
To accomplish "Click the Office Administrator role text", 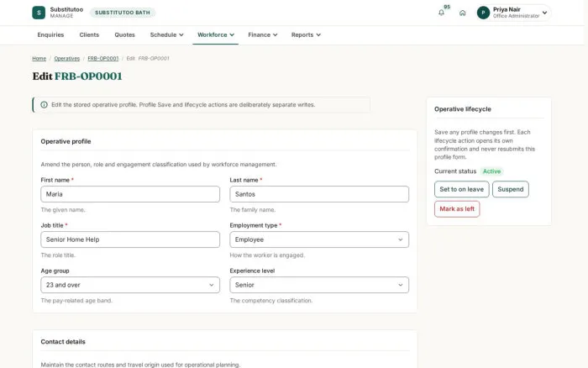I will [x=516, y=16].
